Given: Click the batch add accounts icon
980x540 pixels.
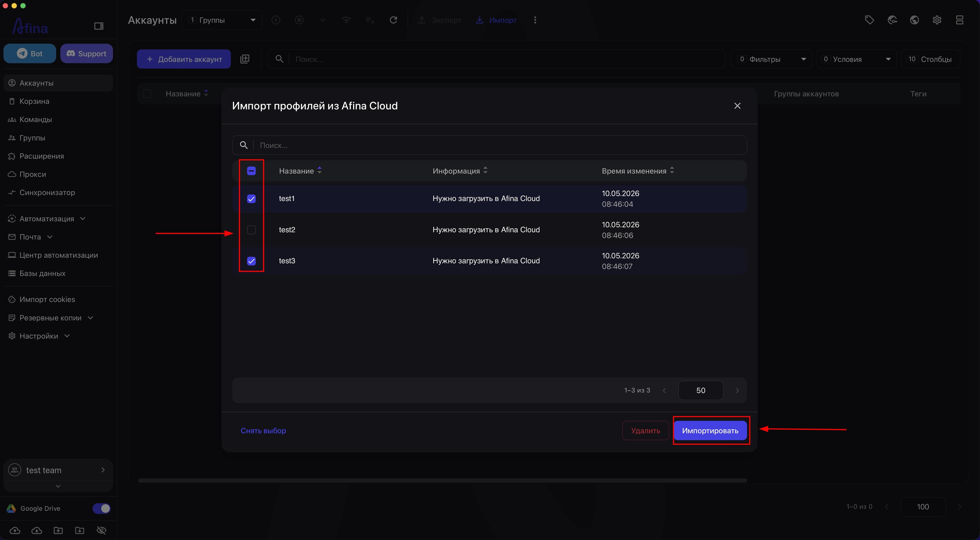Looking at the screenshot, I should coord(245,59).
